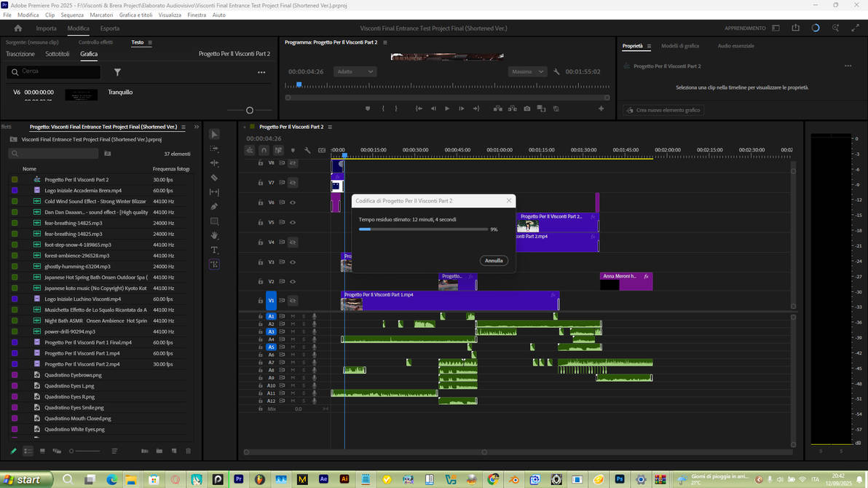Expand the overflow panels chevron in Project panel
This screenshot has height=488, width=868.
pyautogui.click(x=197, y=127)
